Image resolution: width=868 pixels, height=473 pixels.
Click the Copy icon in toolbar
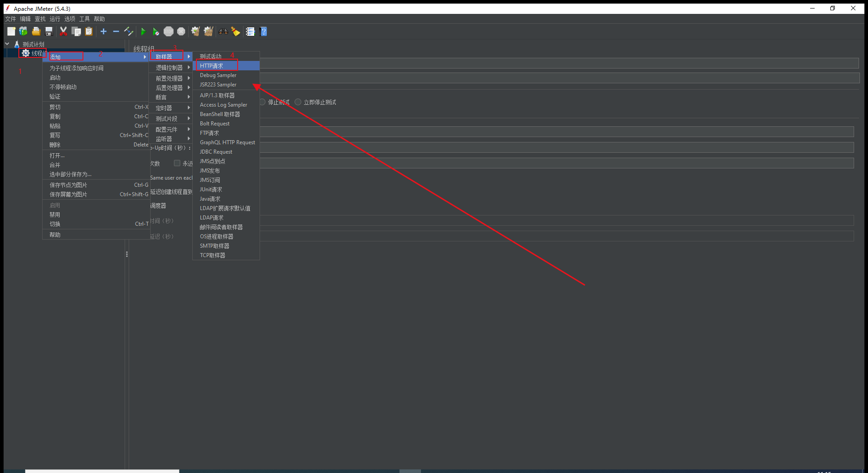point(76,31)
